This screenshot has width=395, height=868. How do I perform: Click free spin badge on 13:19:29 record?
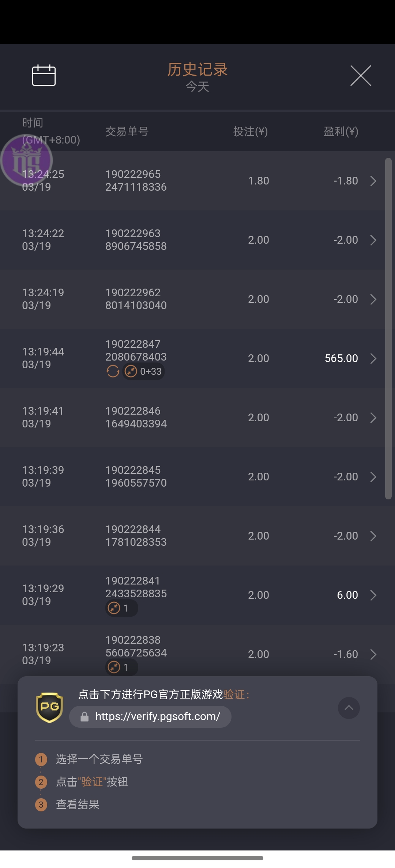pos(121,608)
